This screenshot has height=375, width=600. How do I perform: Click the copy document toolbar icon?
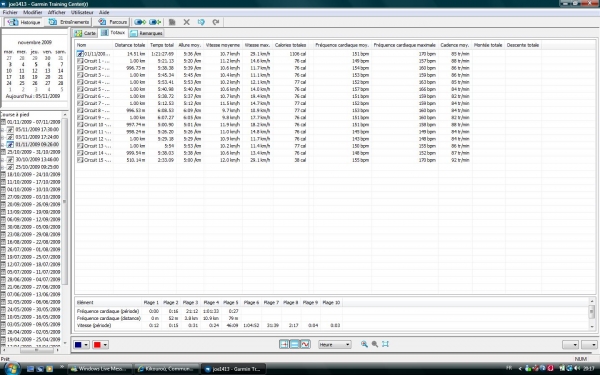[172, 22]
